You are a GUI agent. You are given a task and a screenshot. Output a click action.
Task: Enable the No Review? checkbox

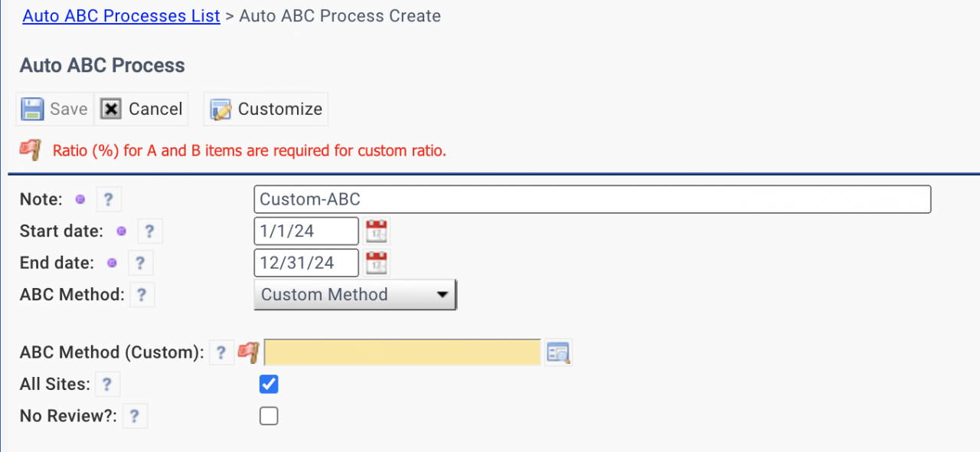pyautogui.click(x=269, y=416)
